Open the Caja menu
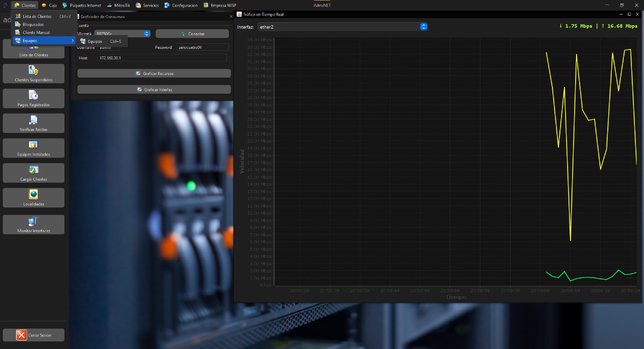644x349 pixels. click(49, 5)
